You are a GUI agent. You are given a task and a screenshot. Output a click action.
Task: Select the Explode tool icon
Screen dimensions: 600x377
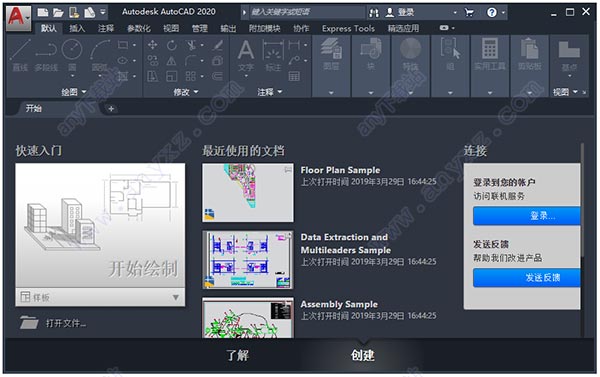point(218,60)
